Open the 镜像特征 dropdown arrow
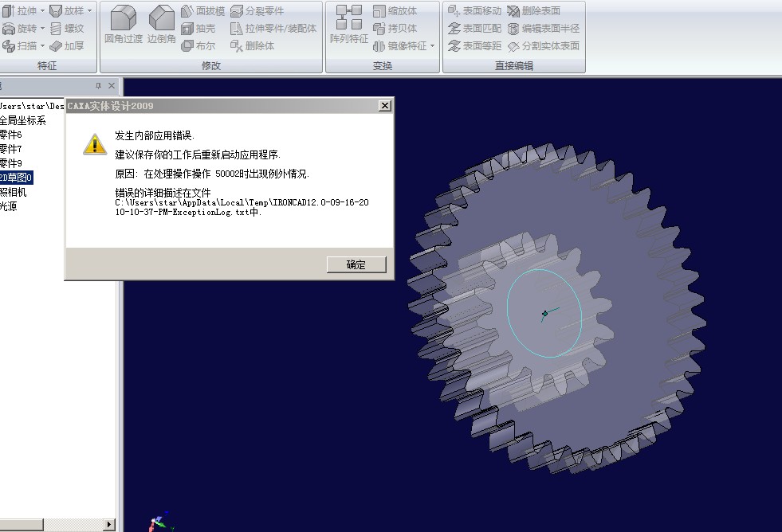 [x=433, y=46]
